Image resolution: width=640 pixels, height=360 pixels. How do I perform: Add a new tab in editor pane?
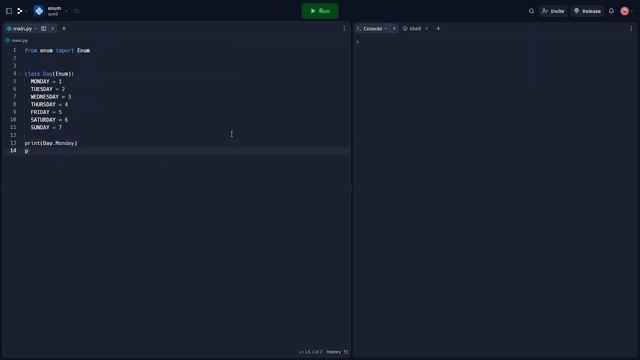(x=64, y=29)
